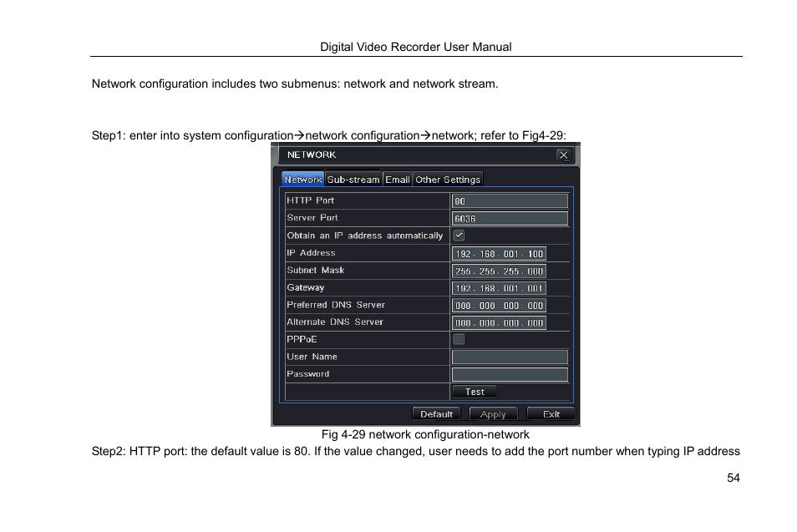Click the Gateway label
The image size is (797, 532).
point(306,287)
